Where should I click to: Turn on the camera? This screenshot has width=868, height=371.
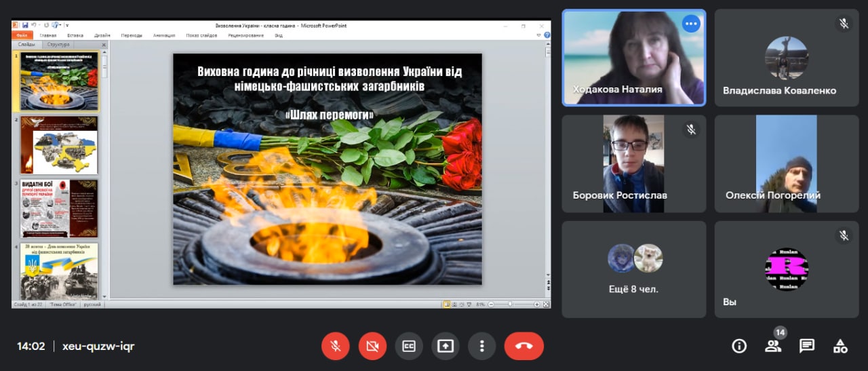(x=372, y=346)
